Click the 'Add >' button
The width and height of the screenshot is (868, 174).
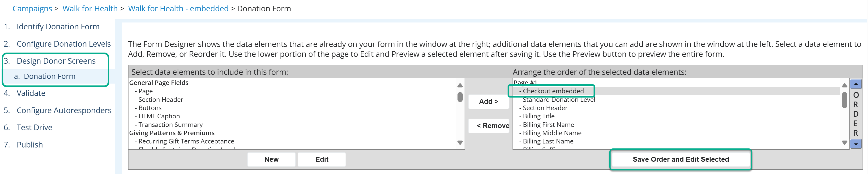tap(489, 101)
